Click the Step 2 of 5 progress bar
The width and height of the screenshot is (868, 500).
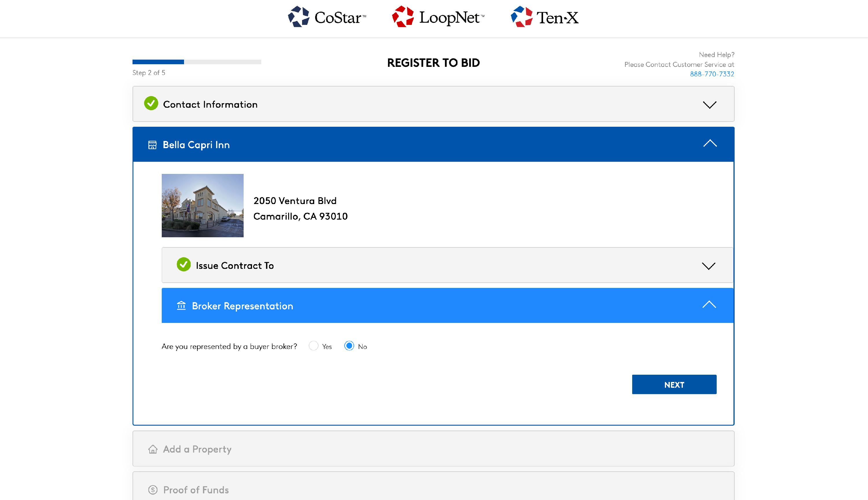(196, 62)
